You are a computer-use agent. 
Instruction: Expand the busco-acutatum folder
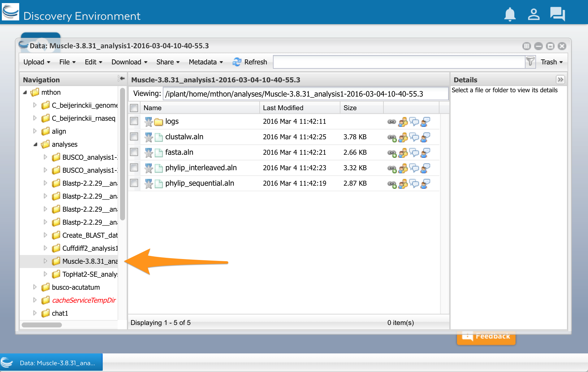click(35, 287)
